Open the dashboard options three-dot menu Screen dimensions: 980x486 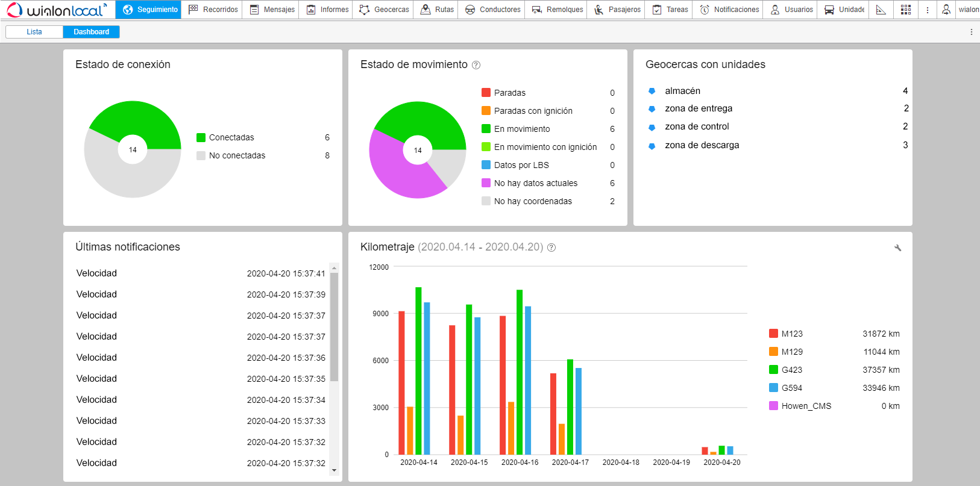971,32
